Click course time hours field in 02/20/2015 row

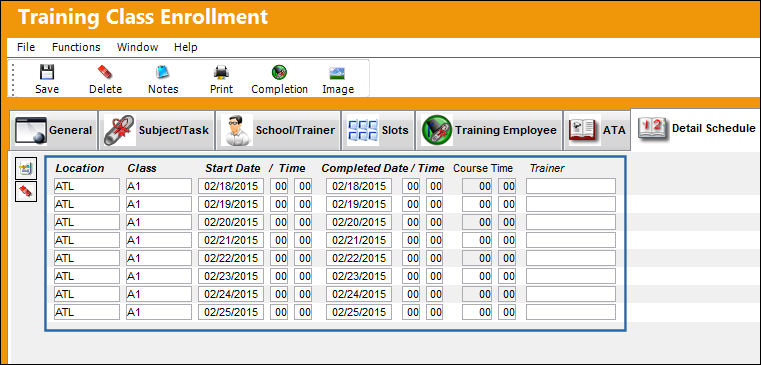tap(477, 222)
